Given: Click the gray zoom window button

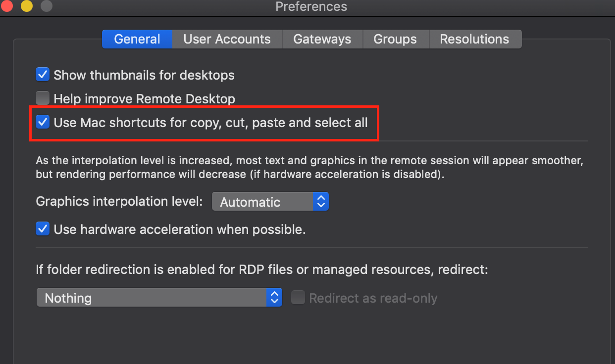Looking at the screenshot, I should point(46,6).
